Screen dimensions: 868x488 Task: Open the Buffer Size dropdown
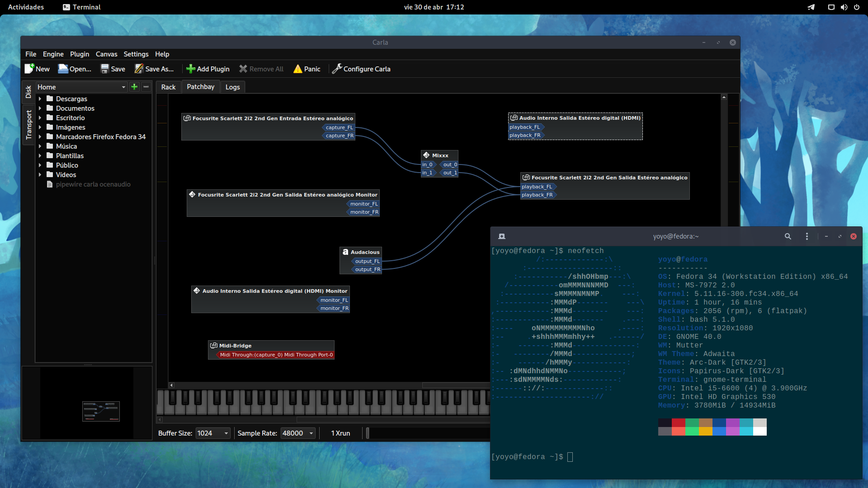[x=213, y=433]
